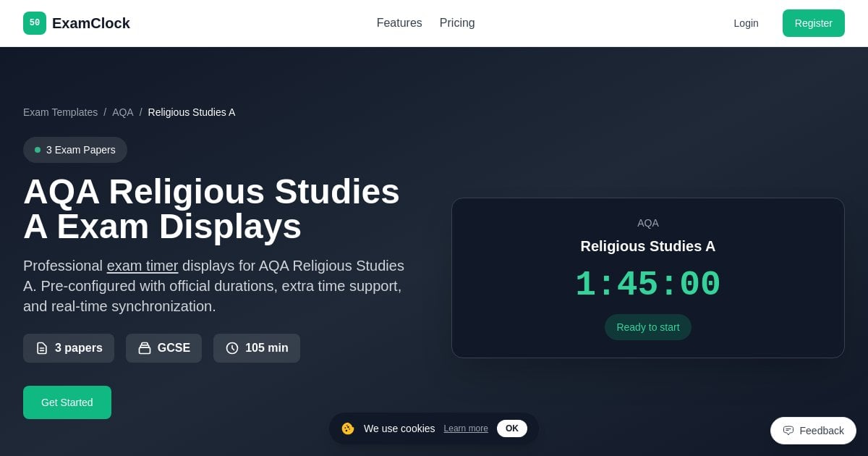Click We use cookies text
The height and width of the screenshot is (456, 868).
[x=399, y=428]
